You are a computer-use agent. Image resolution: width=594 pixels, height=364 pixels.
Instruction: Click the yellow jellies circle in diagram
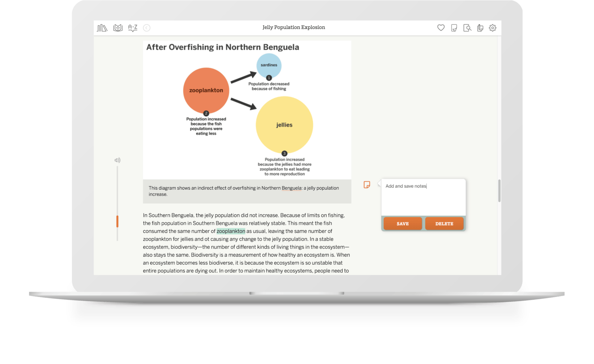click(x=284, y=125)
